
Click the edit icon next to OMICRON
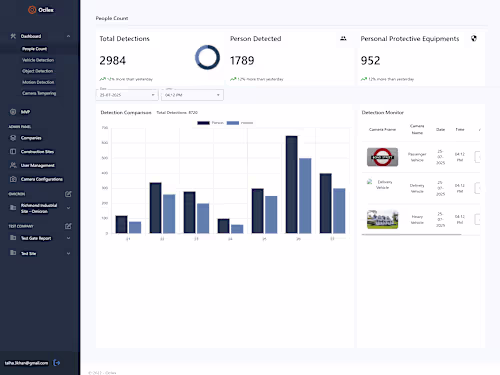point(68,194)
